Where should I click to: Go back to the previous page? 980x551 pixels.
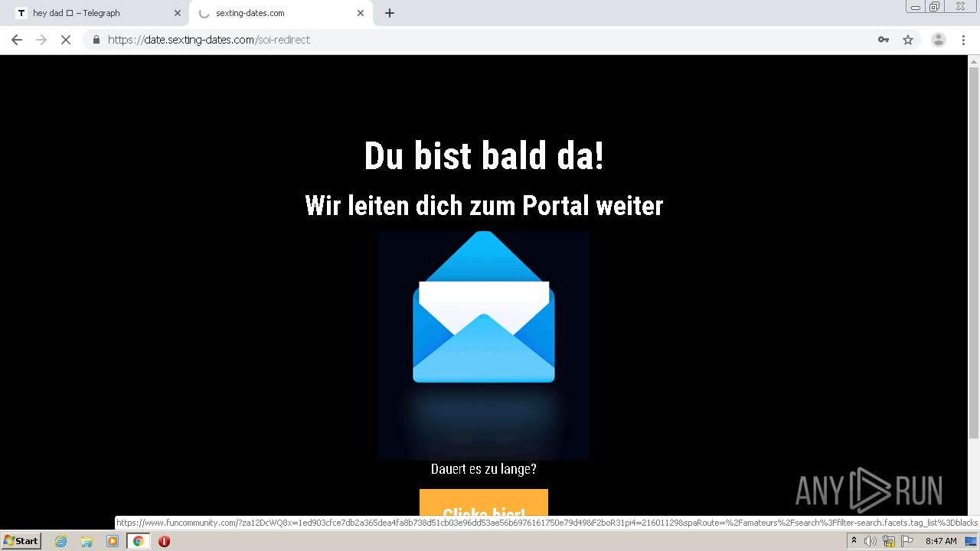point(17,40)
